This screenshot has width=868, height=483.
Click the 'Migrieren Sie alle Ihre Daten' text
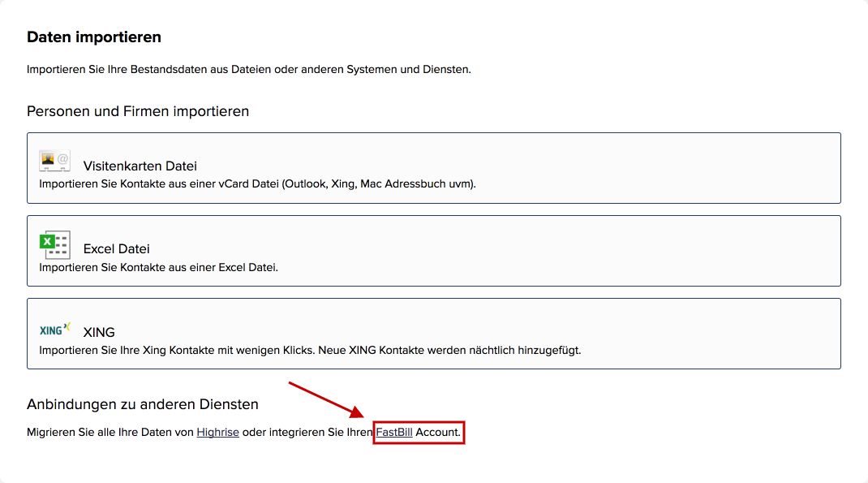click(110, 432)
